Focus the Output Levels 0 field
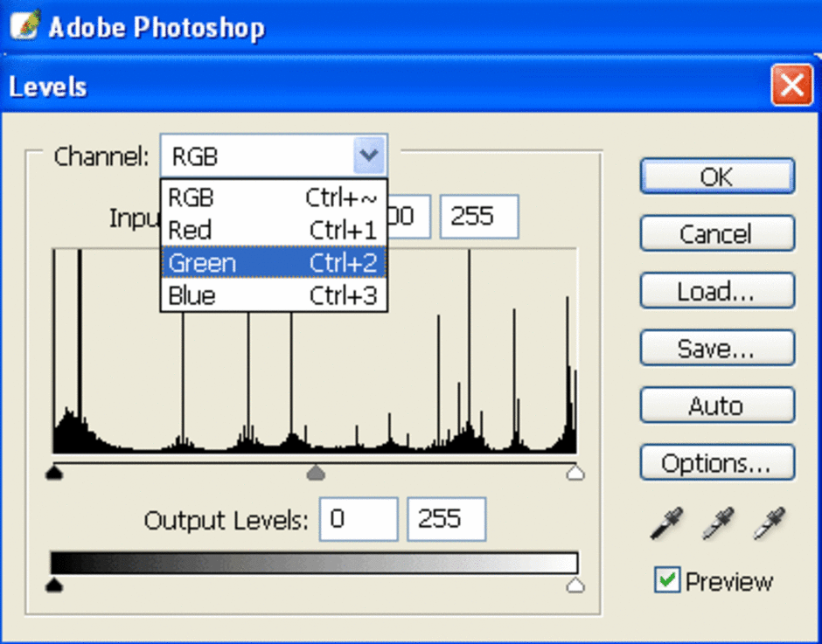This screenshot has width=822, height=644. [x=359, y=519]
